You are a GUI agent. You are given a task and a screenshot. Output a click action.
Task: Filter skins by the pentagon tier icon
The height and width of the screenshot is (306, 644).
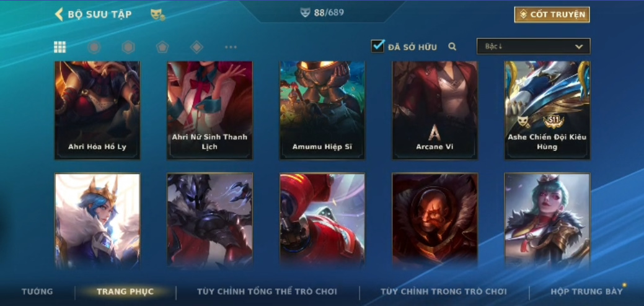click(x=162, y=47)
